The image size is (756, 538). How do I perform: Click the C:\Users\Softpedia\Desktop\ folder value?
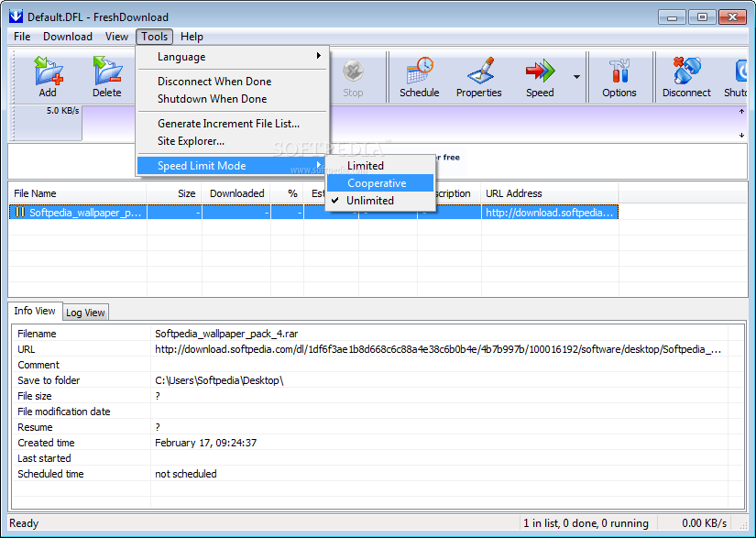tap(219, 380)
